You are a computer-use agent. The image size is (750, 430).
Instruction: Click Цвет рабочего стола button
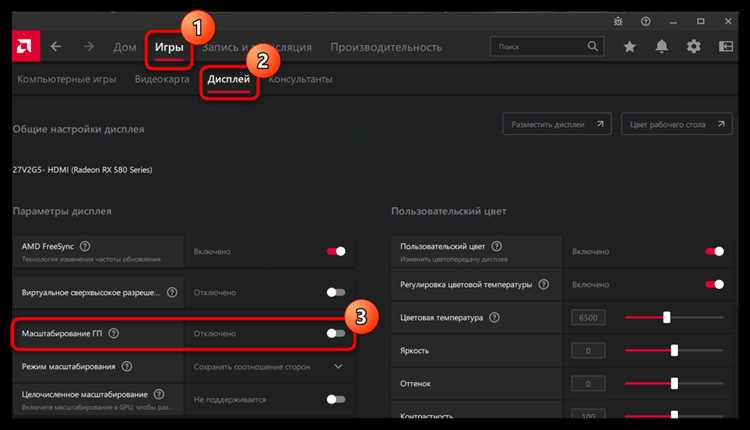click(x=676, y=124)
